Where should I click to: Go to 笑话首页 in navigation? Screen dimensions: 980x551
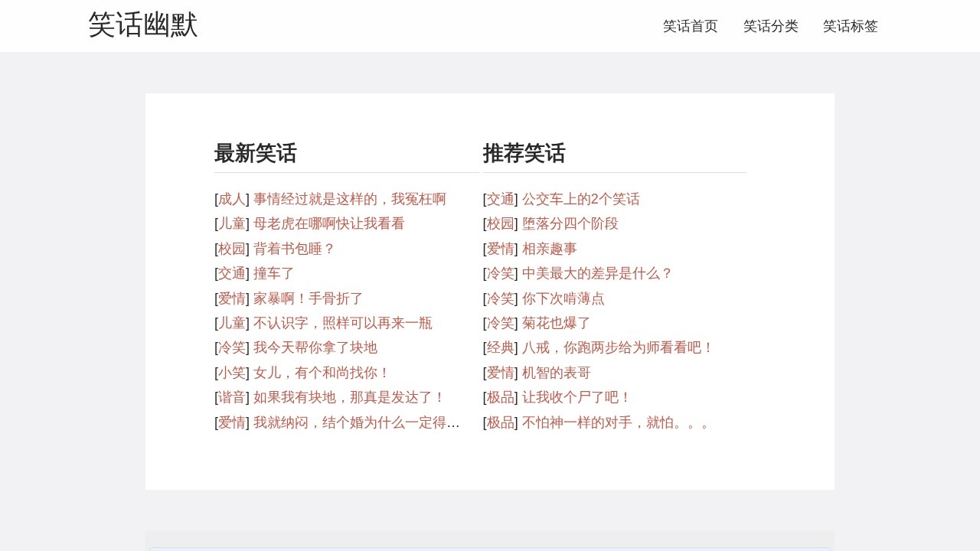(x=691, y=26)
